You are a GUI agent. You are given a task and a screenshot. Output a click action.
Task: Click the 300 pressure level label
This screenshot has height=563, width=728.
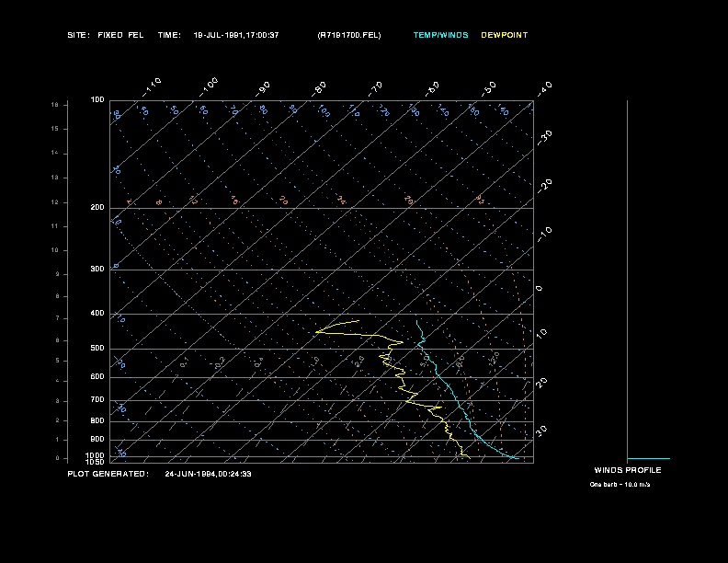click(x=97, y=269)
